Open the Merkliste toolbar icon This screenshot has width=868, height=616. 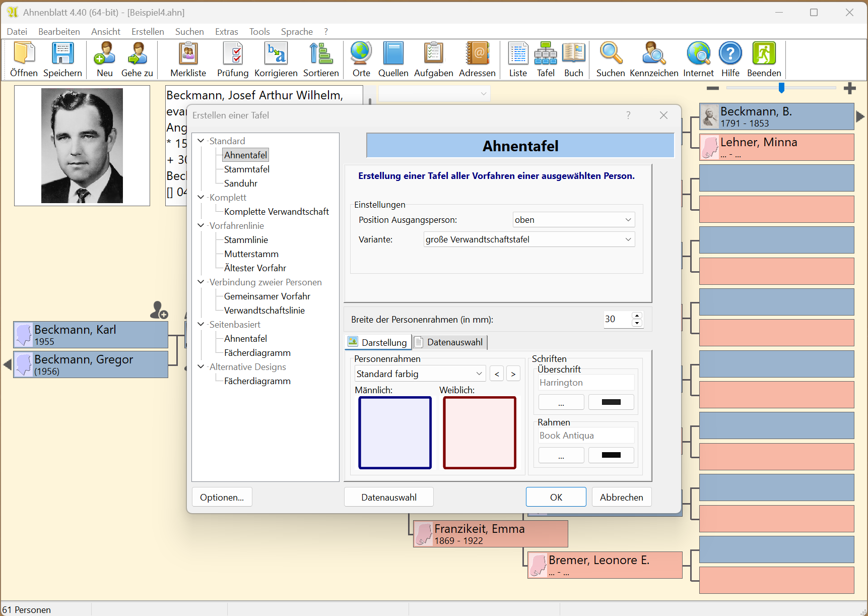click(188, 53)
